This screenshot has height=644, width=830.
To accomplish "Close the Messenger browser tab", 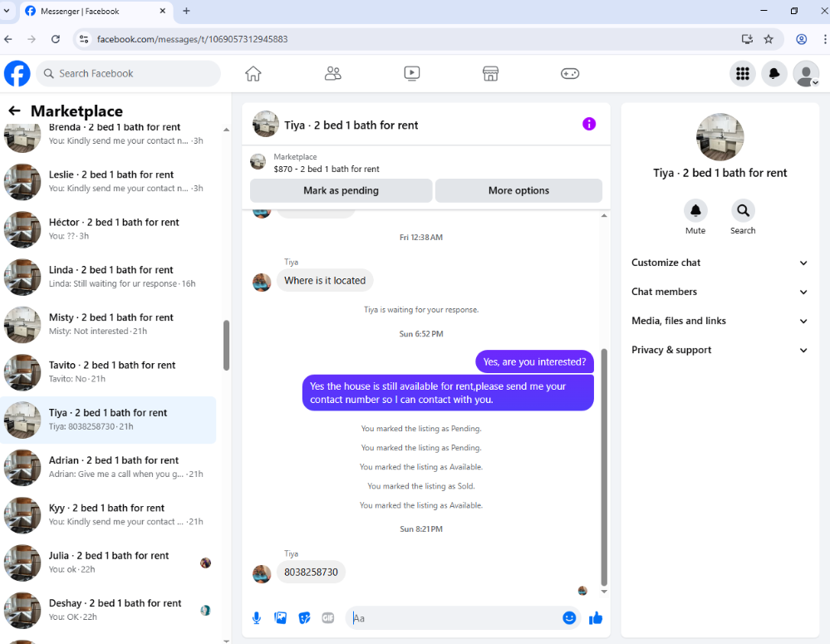I will point(163,11).
